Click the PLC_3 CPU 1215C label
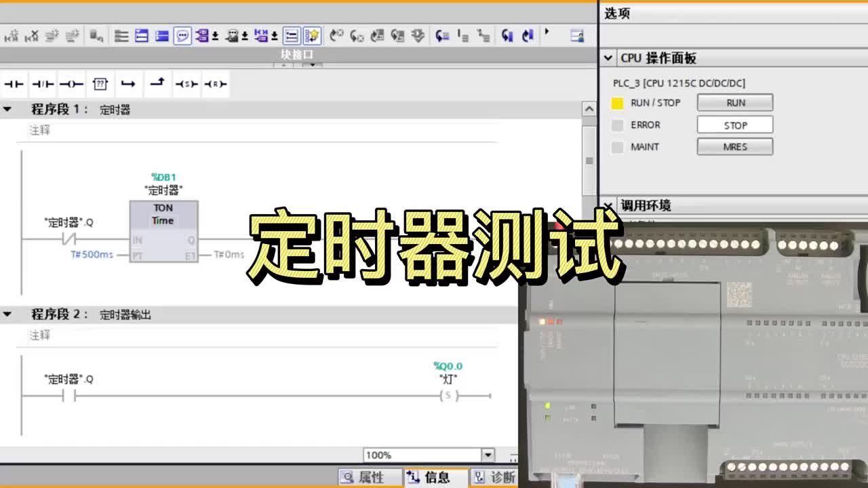 pos(679,83)
